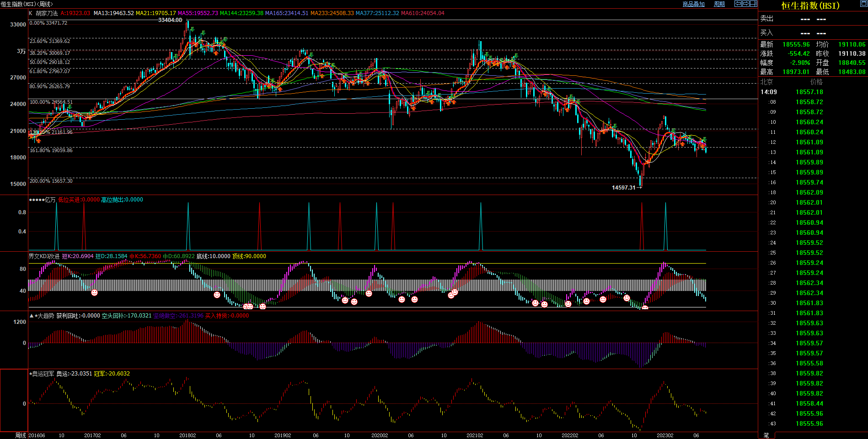This screenshot has height=439, width=868.
Task: Click the MA13 moving average legend value
Action: pos(113,13)
